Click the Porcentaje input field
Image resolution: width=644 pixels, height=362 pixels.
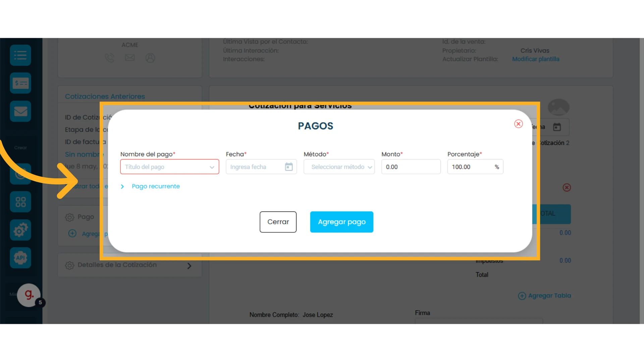pos(475,167)
